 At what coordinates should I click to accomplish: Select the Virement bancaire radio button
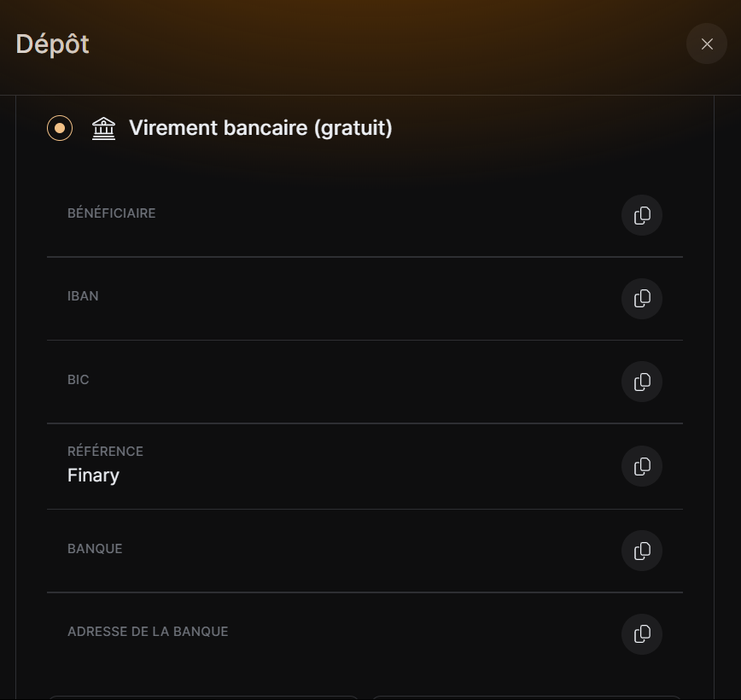pyautogui.click(x=60, y=128)
